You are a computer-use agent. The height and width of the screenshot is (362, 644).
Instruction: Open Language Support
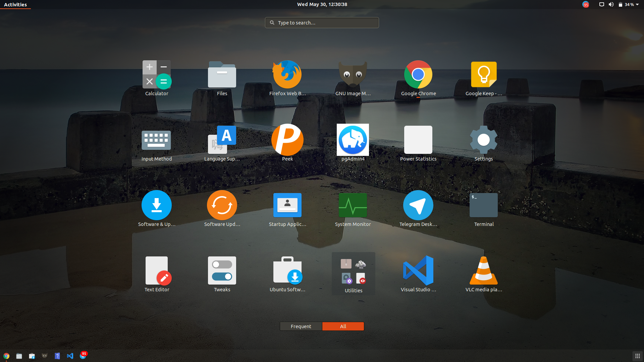(x=222, y=144)
